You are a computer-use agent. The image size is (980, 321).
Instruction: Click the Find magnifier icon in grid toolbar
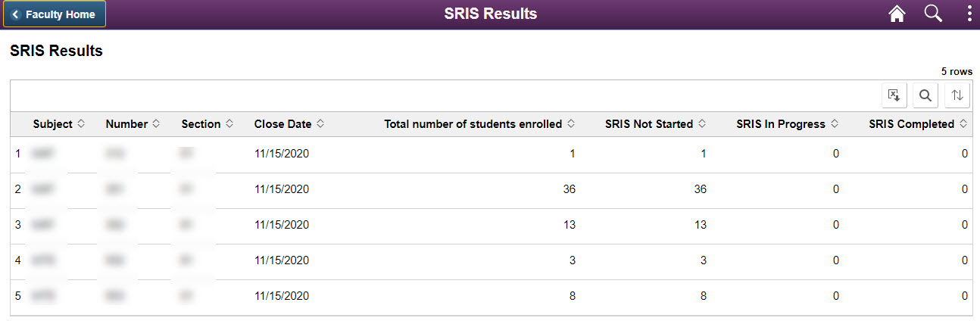925,95
